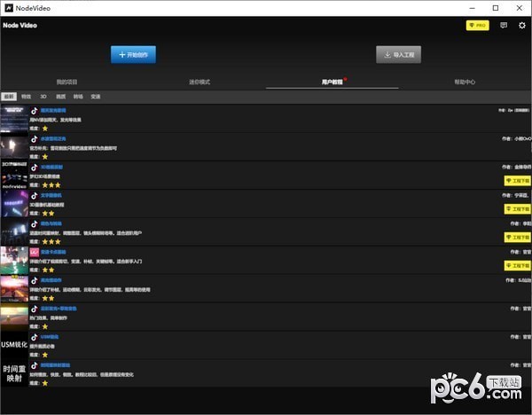Open thumbnail of 小鹿OvO's tutorial
This screenshot has height=415, width=532.
click(x=14, y=147)
